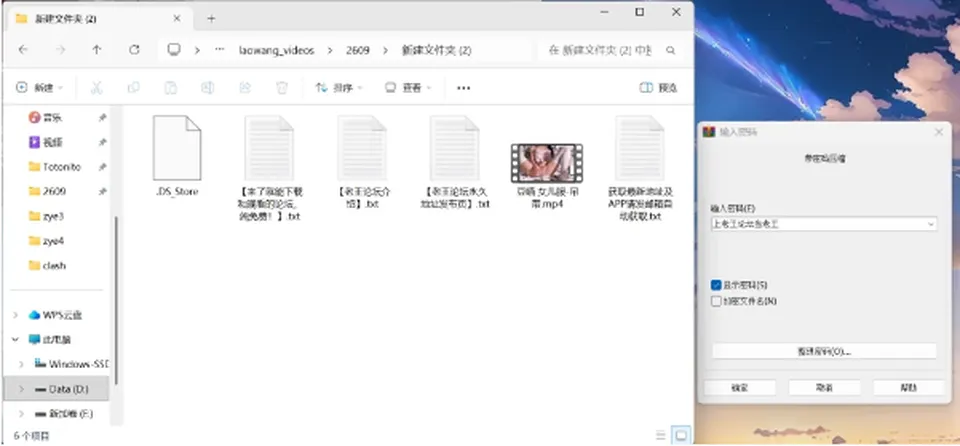Open the 排序 sort dropdown

click(339, 88)
